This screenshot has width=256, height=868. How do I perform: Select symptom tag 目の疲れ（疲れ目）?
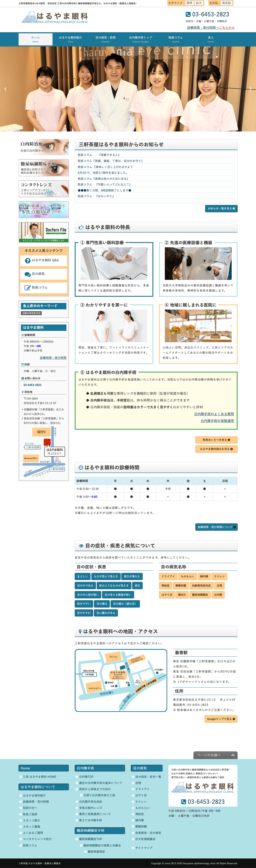click(125, 604)
